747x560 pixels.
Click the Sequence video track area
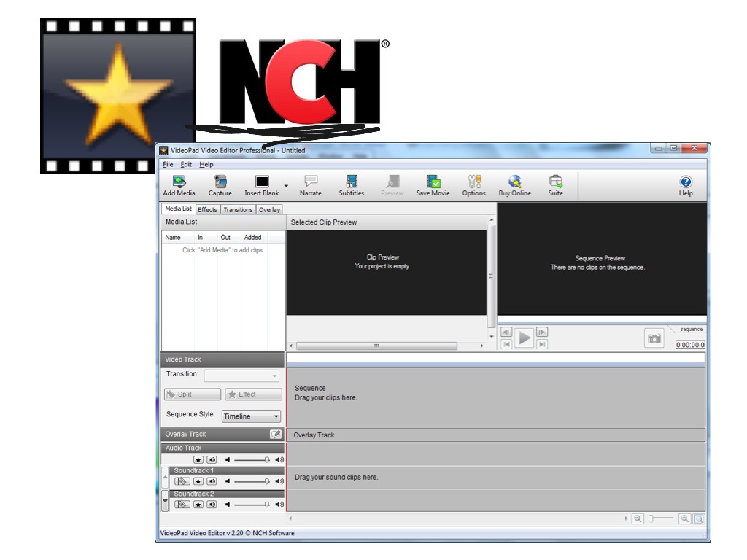click(x=495, y=397)
